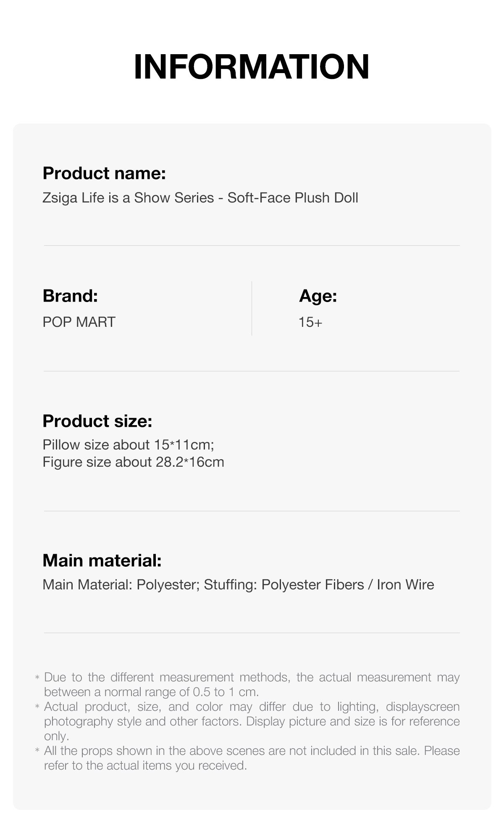504x828 pixels.
Task: Click the lighting and color disclaimer note
Action: (252, 721)
